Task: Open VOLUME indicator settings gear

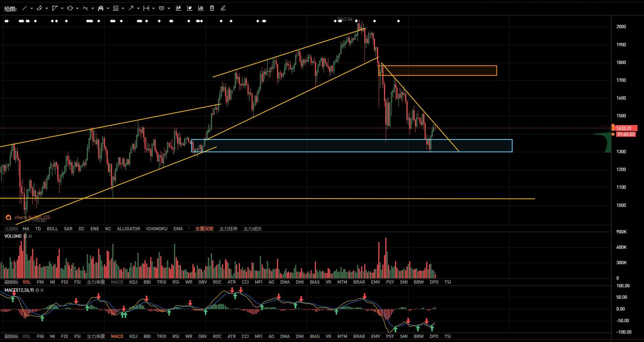Action: point(25,236)
